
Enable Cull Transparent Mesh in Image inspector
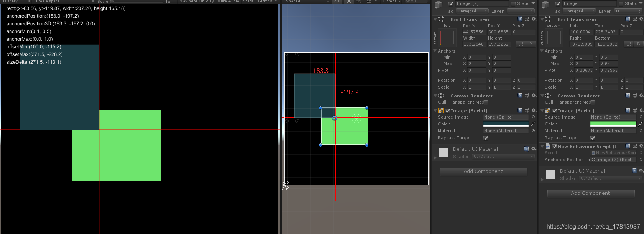pyautogui.click(x=593, y=102)
